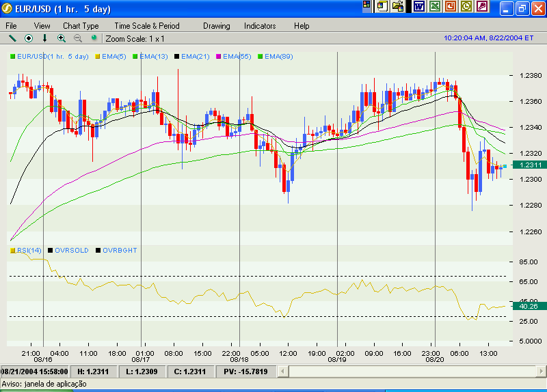Launch Excel from the Office shortcut bar
Image resolution: width=547 pixels, height=392 pixels.
[435, 6]
